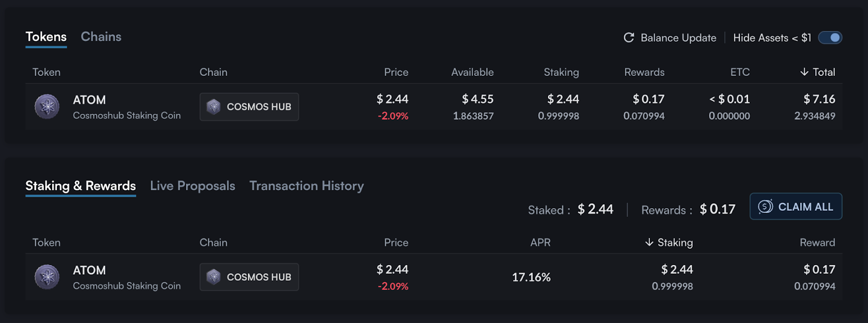Click the ATOM logo in Staking & Rewards table
This screenshot has height=323, width=868.
(x=47, y=277)
